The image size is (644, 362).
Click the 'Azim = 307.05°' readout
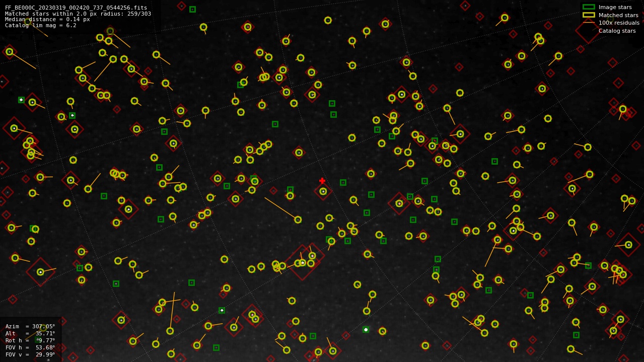click(30, 326)
